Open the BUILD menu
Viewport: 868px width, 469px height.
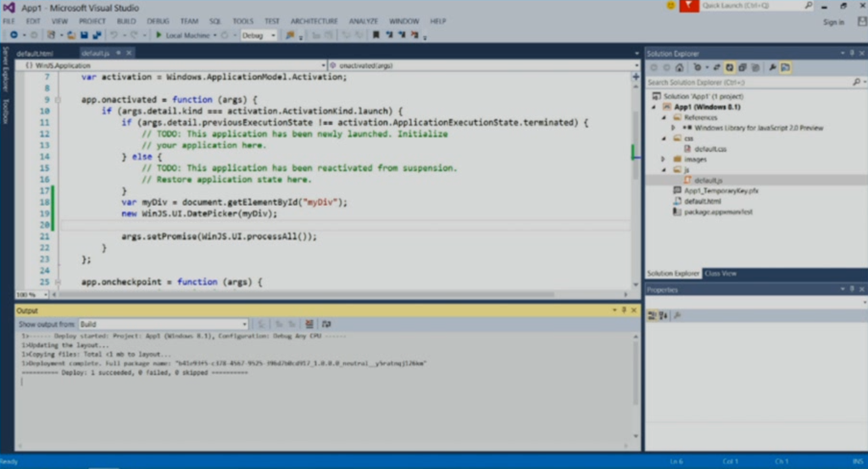pyautogui.click(x=126, y=21)
